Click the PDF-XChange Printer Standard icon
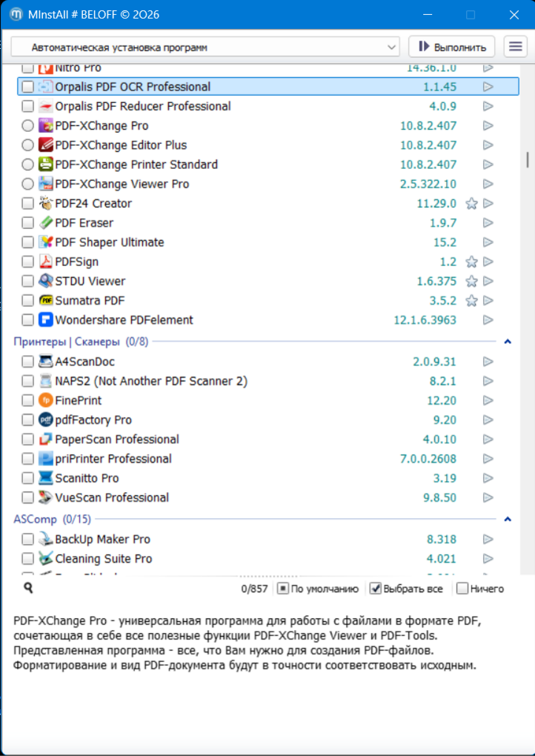 (x=46, y=165)
